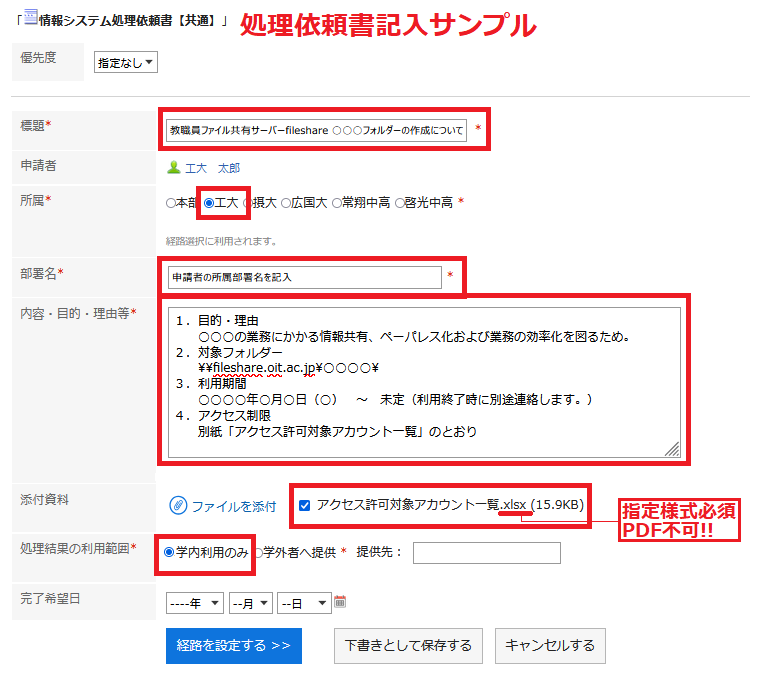Select the 啓光中高 radio button
Image resolution: width=775 pixels, height=677 pixels.
pyautogui.click(x=399, y=203)
